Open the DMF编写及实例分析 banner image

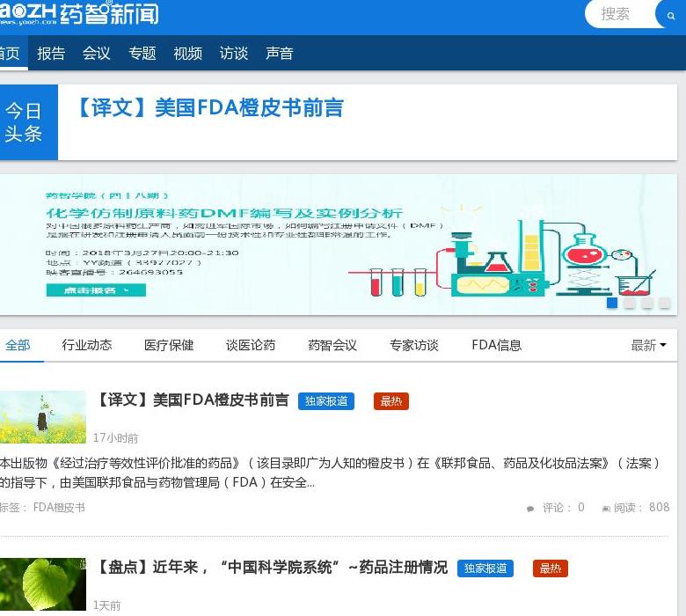coord(339,245)
